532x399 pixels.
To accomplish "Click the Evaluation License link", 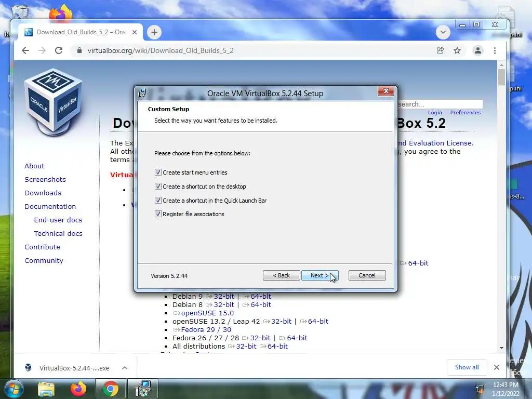I will coord(435,143).
